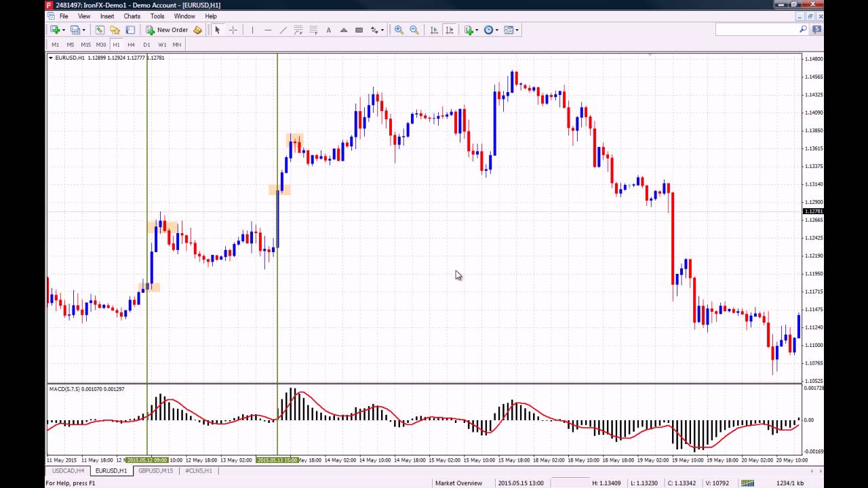Zoom out on the chart

click(414, 30)
